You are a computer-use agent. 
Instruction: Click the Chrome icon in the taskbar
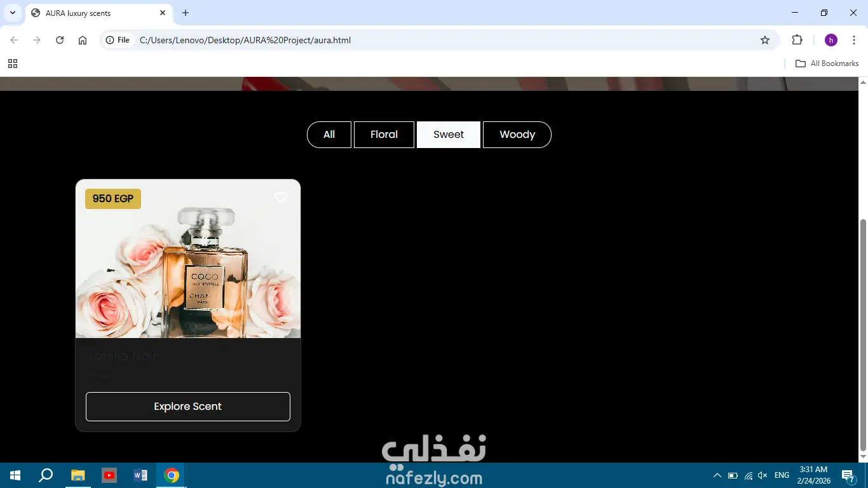tap(172, 475)
